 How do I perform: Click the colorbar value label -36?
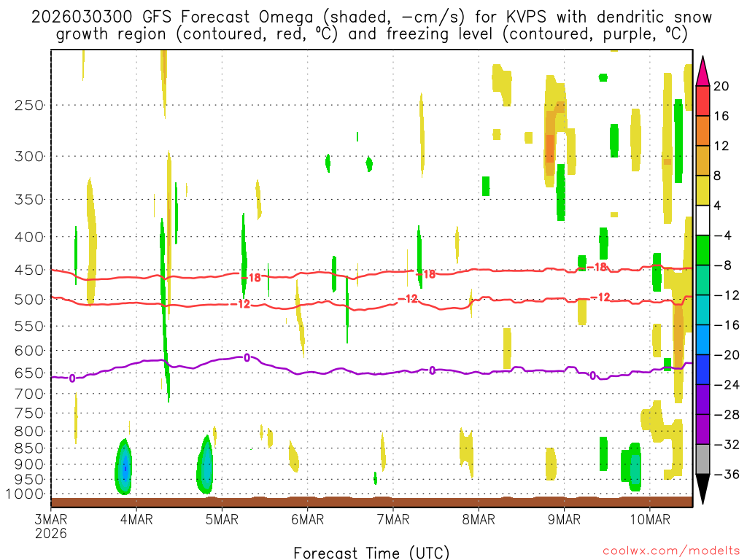(x=727, y=474)
